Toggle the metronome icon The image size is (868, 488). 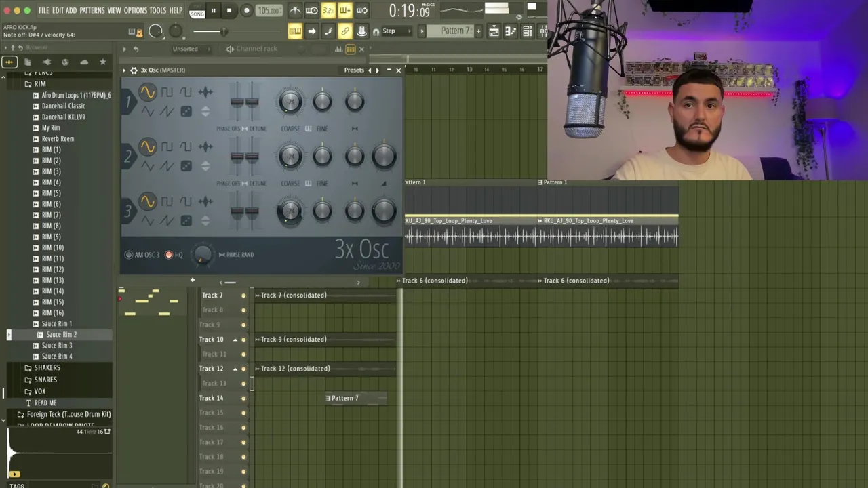[x=295, y=10]
